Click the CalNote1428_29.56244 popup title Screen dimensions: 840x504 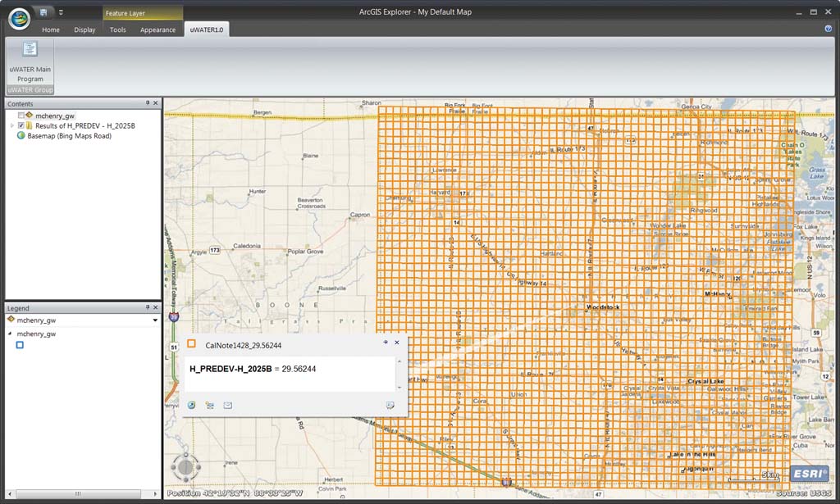(x=243, y=346)
